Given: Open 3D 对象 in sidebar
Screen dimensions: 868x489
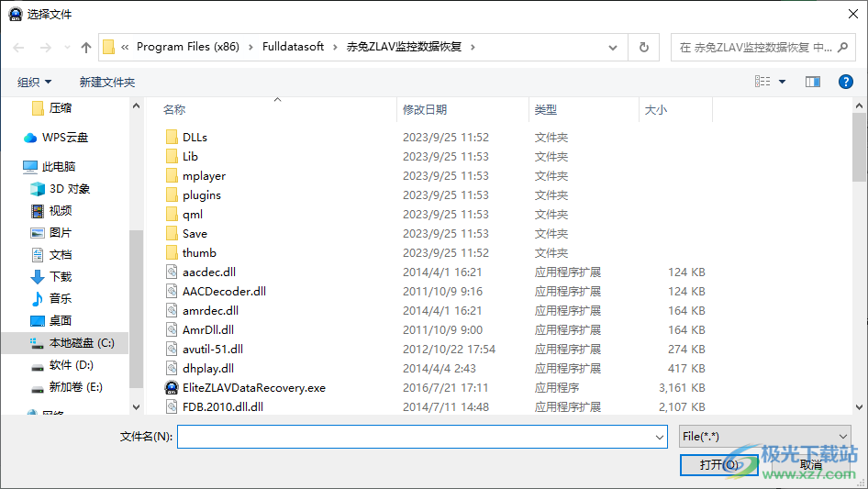Looking at the screenshot, I should 60,189.
